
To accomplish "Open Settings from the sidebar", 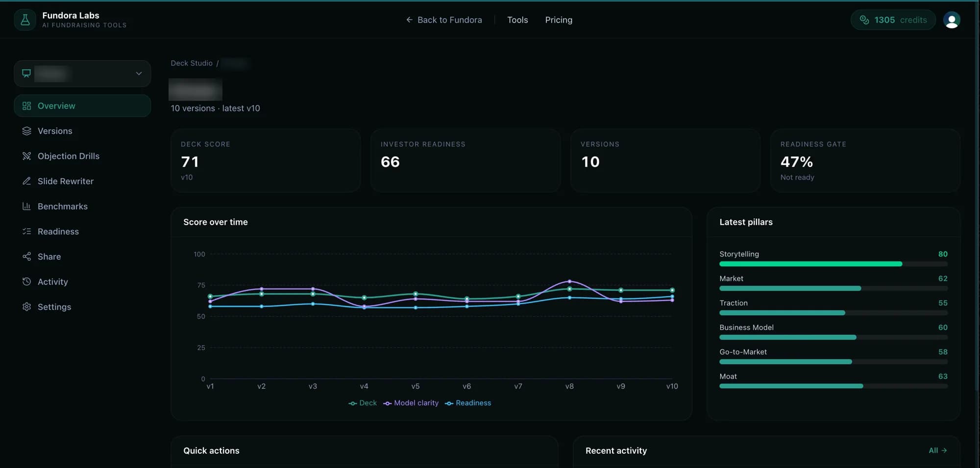I will pos(82,306).
